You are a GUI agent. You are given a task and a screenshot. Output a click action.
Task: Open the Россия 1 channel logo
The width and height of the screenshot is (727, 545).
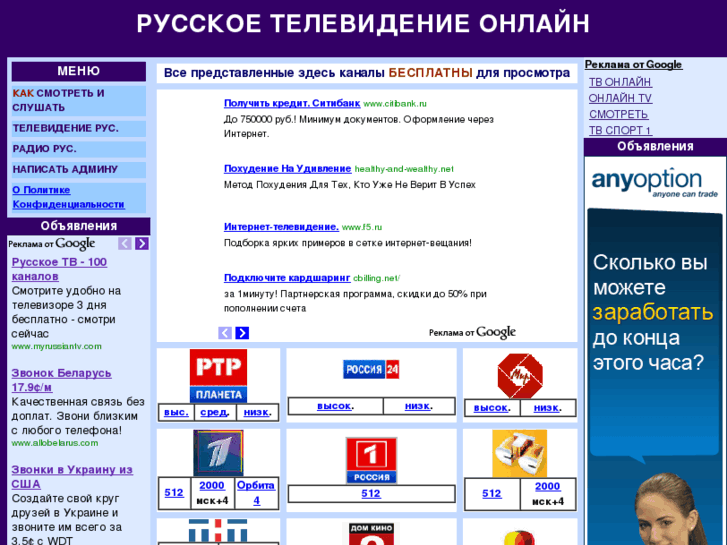[x=371, y=460]
